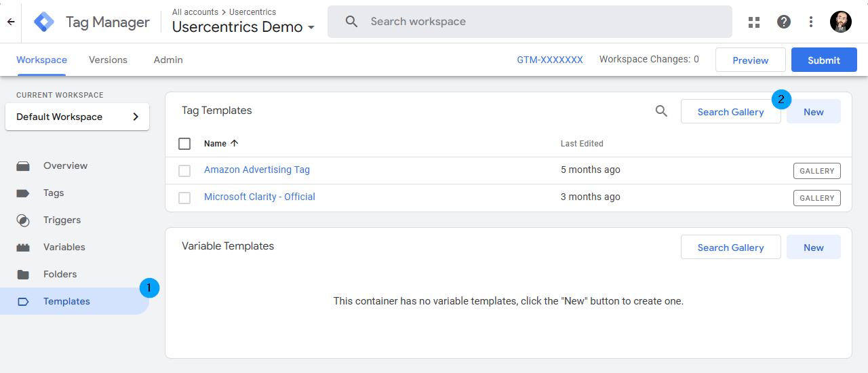Click the Workspace Changes: 0 text

pos(649,60)
